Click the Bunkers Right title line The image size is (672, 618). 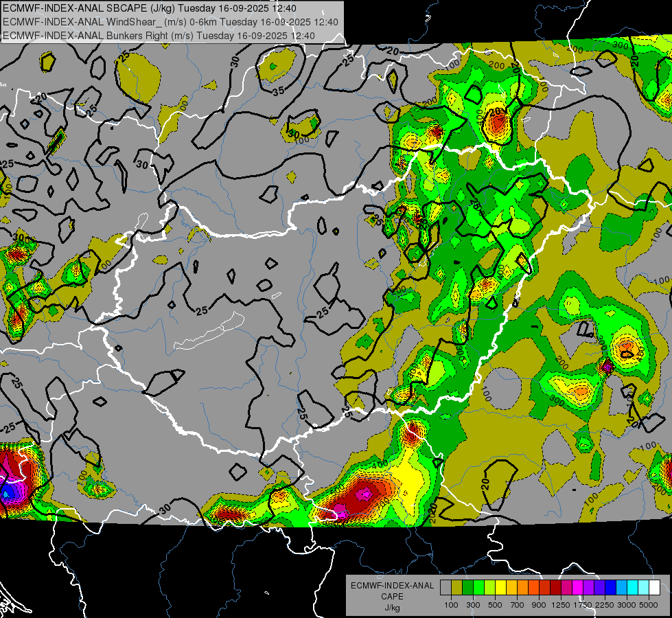pyautogui.click(x=159, y=36)
